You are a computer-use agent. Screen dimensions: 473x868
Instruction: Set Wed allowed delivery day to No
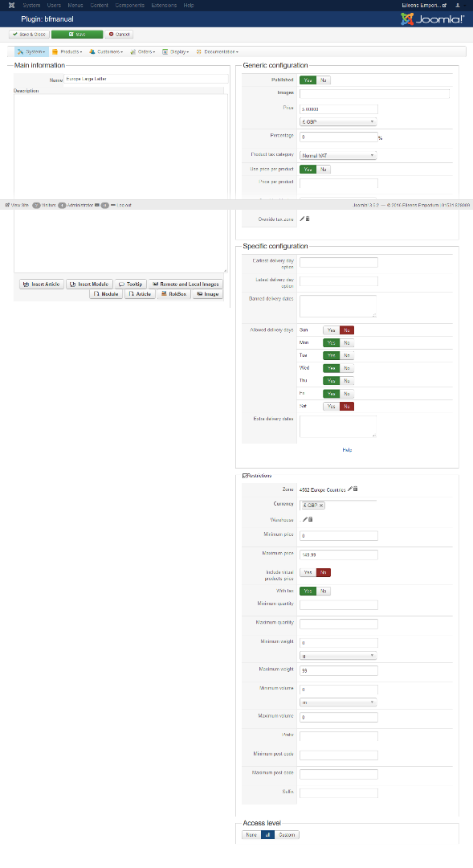[347, 368]
